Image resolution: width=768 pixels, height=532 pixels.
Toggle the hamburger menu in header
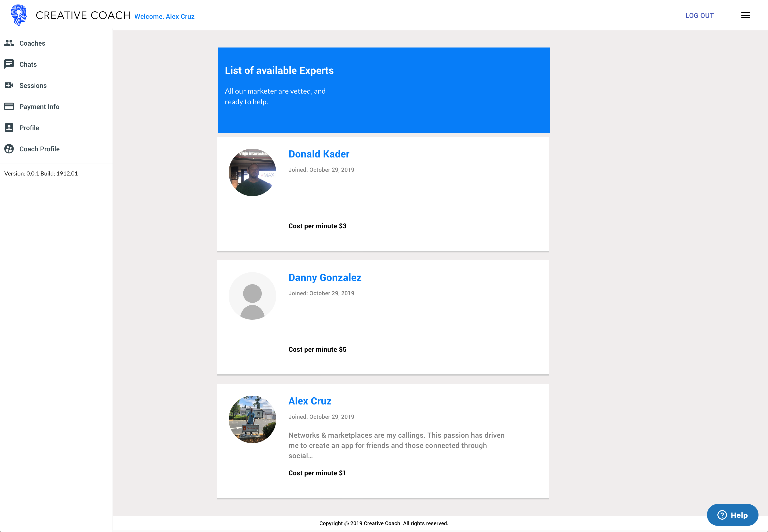(x=745, y=15)
